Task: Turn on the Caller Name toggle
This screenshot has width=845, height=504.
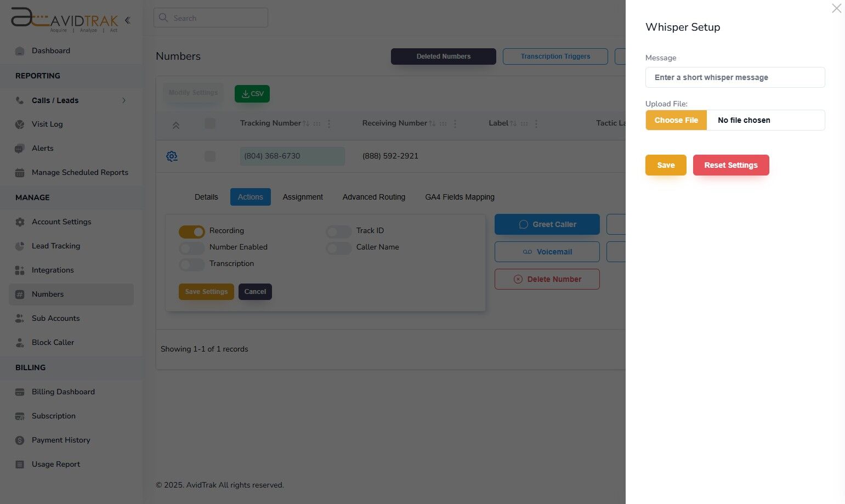Action: click(338, 248)
